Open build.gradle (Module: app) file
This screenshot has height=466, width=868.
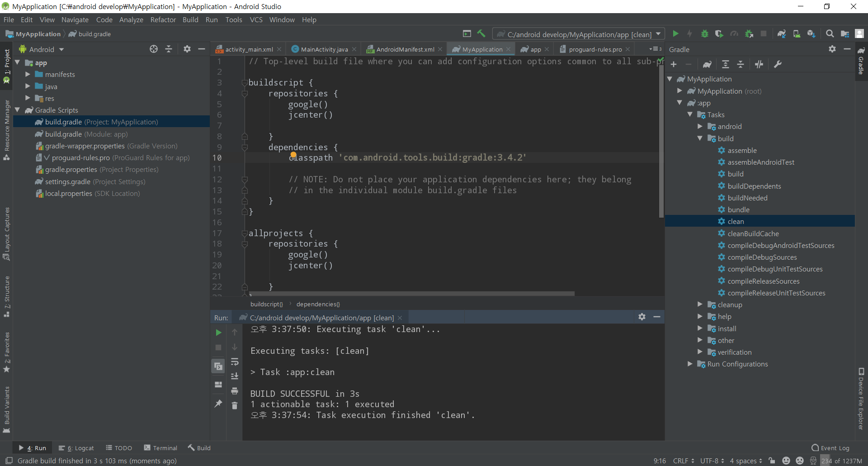click(x=86, y=134)
